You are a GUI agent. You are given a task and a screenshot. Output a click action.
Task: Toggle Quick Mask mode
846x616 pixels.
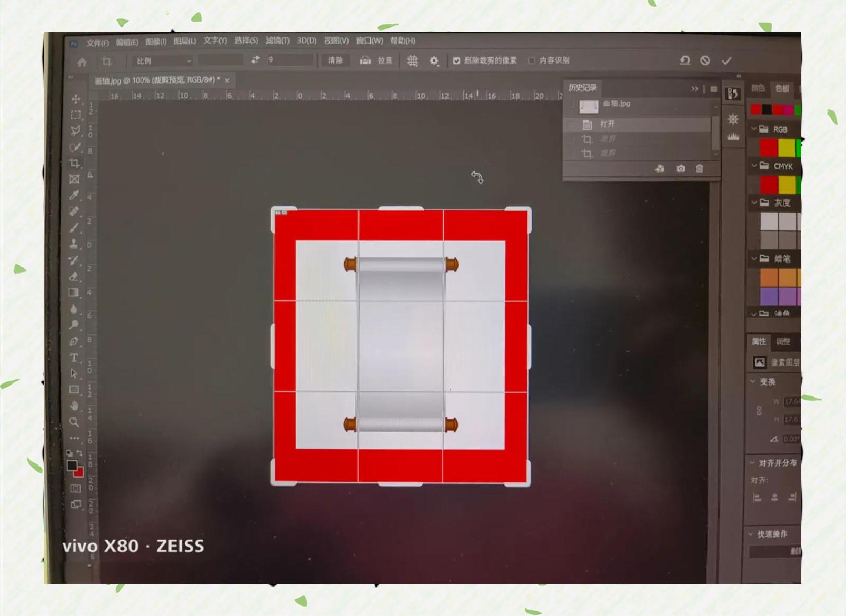[x=75, y=488]
